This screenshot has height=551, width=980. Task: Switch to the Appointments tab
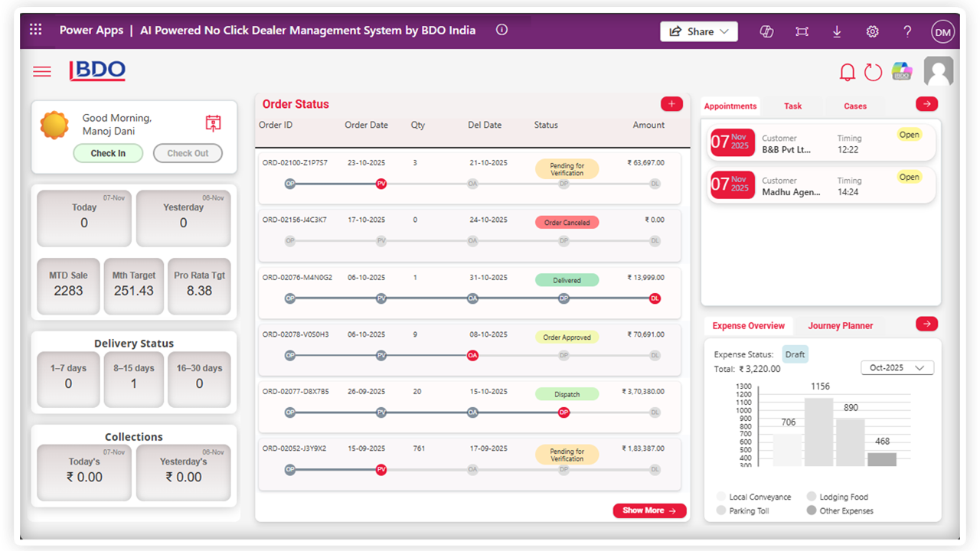(x=730, y=106)
